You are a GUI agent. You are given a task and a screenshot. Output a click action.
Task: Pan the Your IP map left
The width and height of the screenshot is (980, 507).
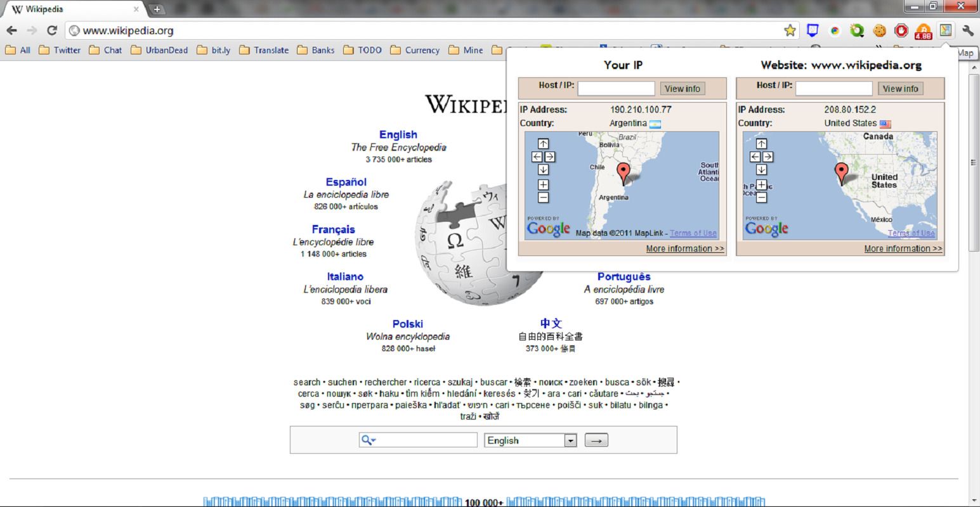(537, 157)
